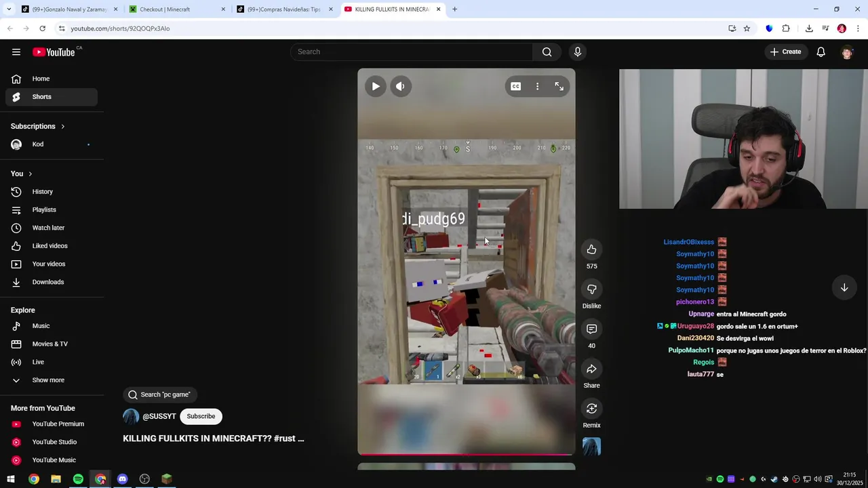Start voice search with microphone icon
The image size is (868, 488).
[578, 52]
